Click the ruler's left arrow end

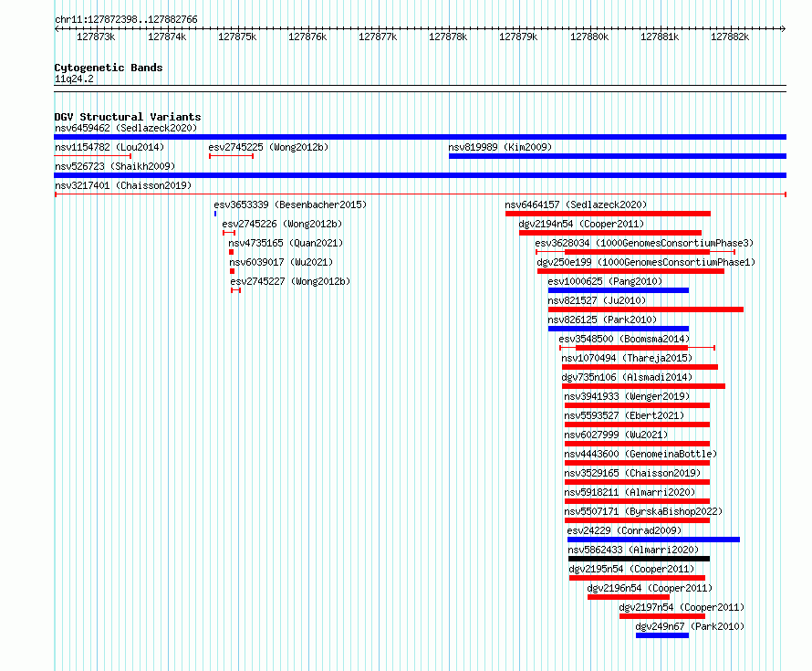click(x=57, y=28)
